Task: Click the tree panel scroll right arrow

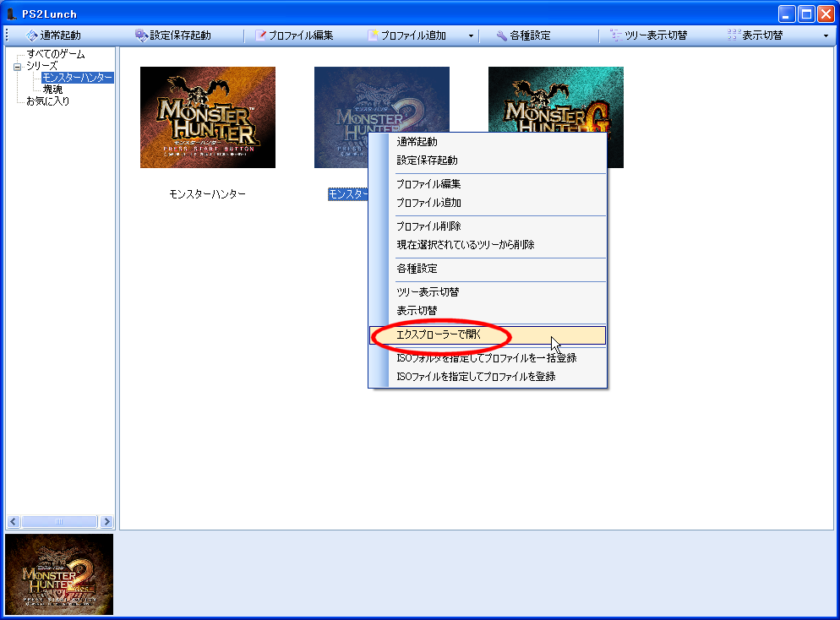Action: (106, 521)
